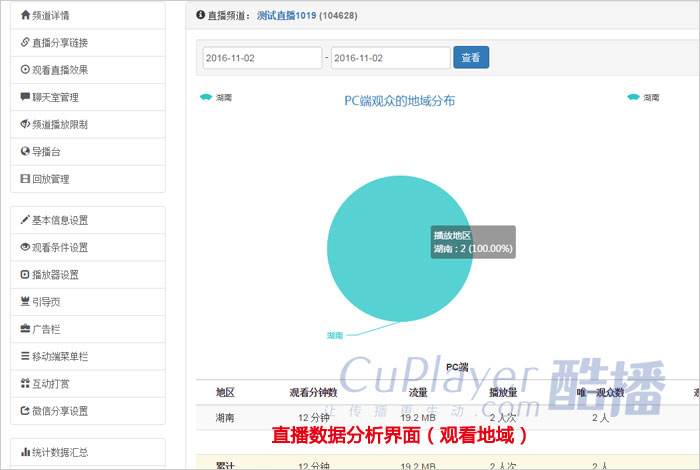Click the 湖南 label below pie chart
Screen dimensions: 700x470
point(335,335)
